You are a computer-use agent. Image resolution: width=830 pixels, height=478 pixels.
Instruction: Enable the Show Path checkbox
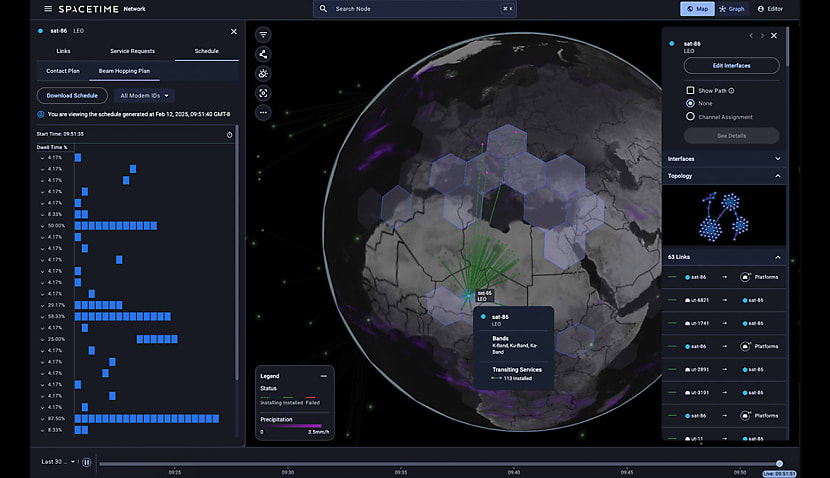click(x=690, y=90)
